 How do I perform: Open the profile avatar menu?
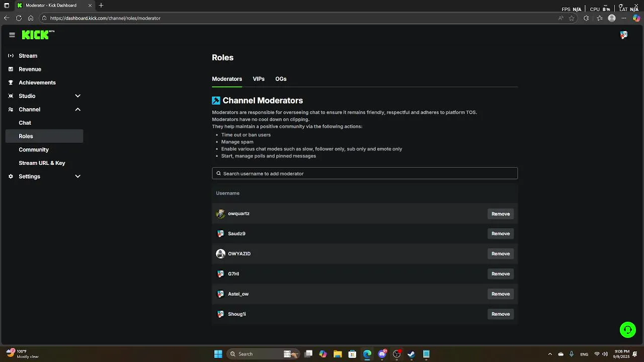pos(624,35)
